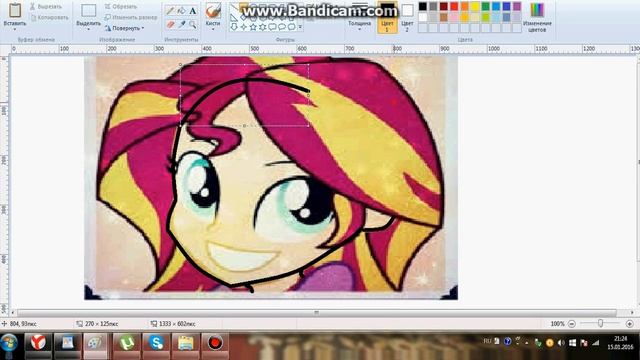640x360 pixels.
Task: Open file explorer folder from taskbar
Action: click(185, 343)
